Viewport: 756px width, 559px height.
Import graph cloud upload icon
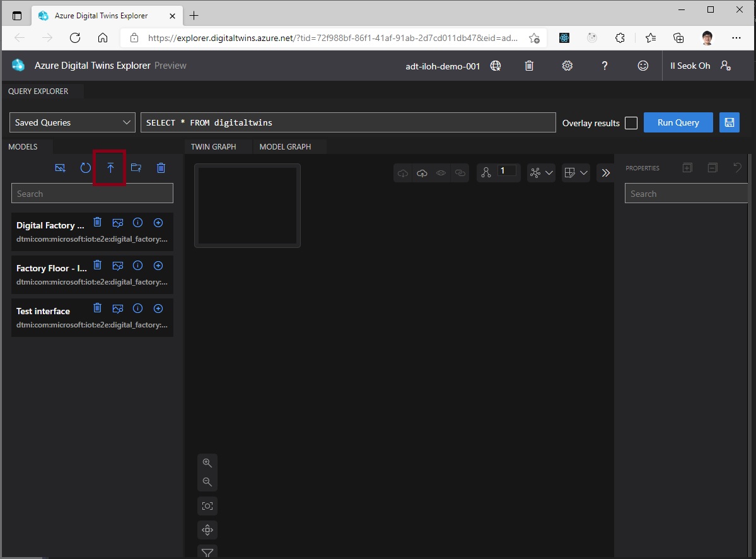coord(422,173)
